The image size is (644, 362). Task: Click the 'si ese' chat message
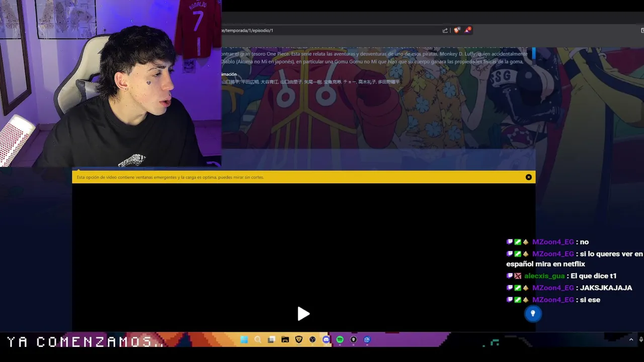click(x=590, y=300)
